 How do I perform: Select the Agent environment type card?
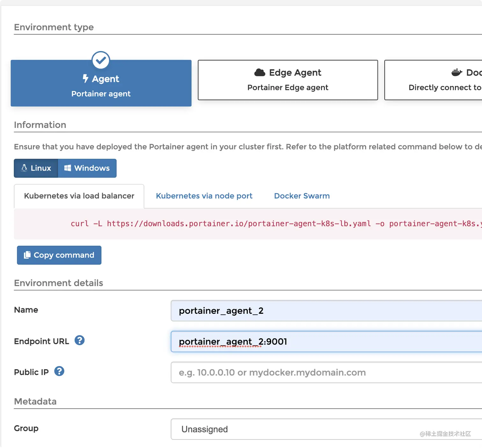coord(101,83)
